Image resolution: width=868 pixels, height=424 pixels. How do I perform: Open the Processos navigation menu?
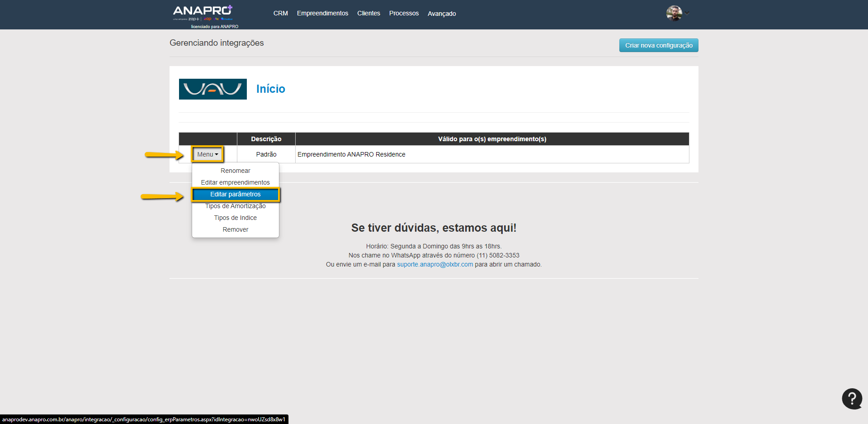pyautogui.click(x=404, y=14)
